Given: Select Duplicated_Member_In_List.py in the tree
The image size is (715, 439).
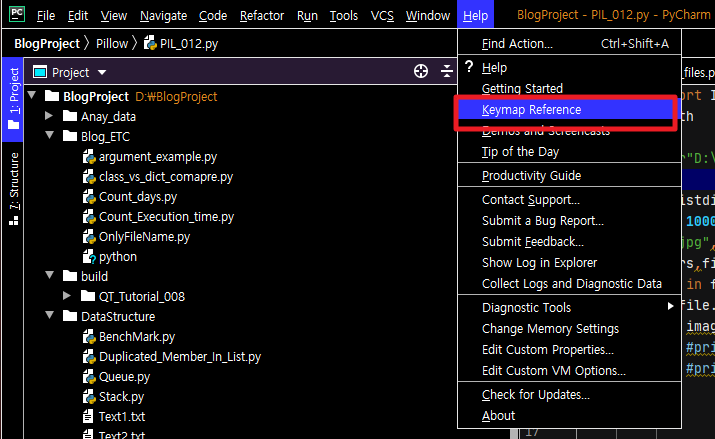Looking at the screenshot, I should (x=180, y=357).
